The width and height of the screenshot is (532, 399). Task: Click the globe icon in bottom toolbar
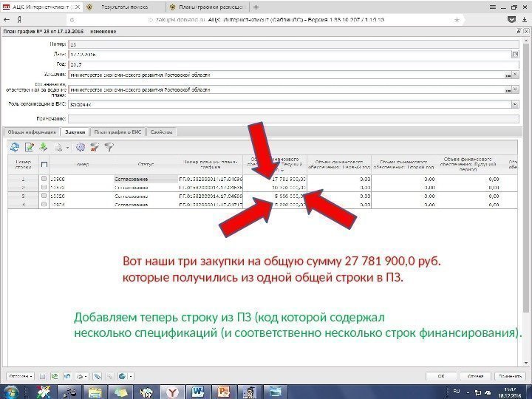122,376
